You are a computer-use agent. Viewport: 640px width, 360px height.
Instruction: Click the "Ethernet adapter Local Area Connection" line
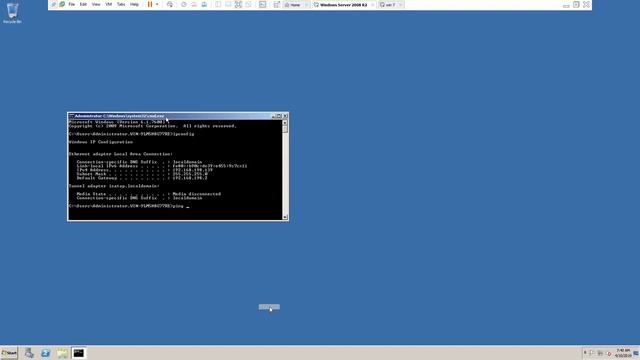click(121, 154)
